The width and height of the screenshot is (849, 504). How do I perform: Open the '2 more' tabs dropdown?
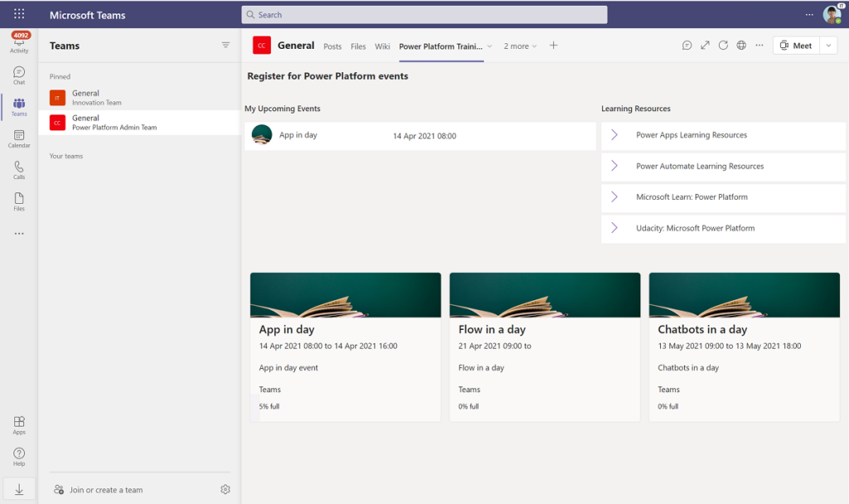coord(520,46)
